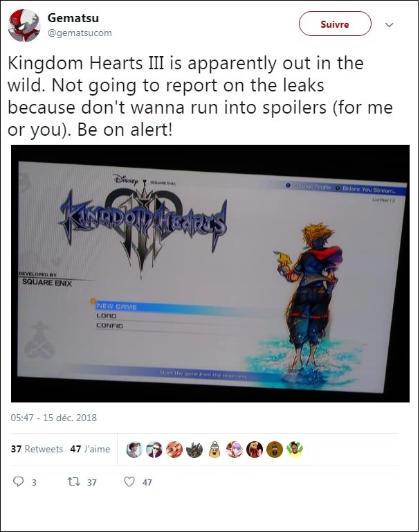Click the retweet arrows icon

click(x=73, y=481)
